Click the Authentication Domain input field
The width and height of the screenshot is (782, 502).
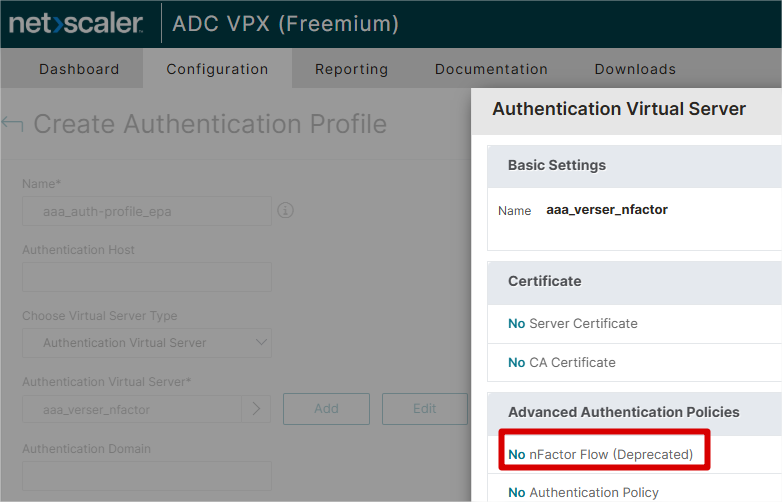click(x=147, y=476)
